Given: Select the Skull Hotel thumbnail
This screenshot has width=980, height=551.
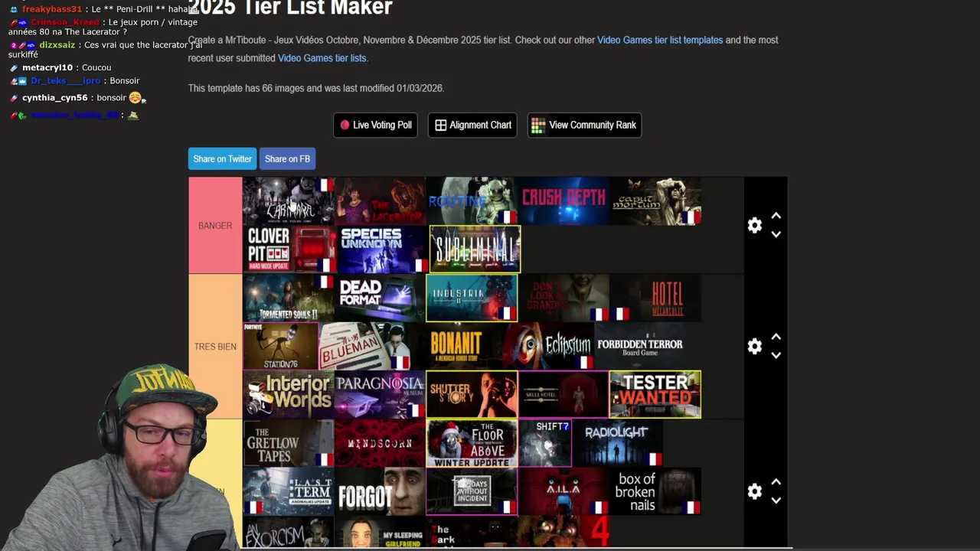Looking at the screenshot, I should pyautogui.click(x=563, y=394).
